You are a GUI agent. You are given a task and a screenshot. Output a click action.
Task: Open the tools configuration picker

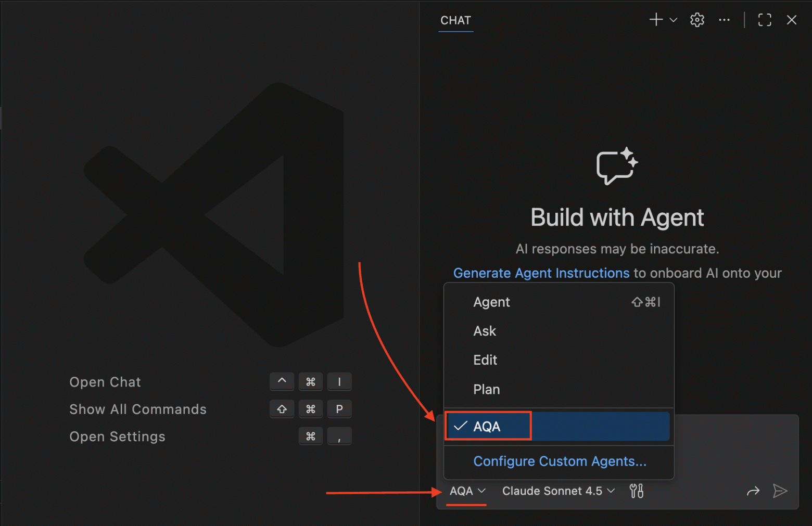(636, 491)
